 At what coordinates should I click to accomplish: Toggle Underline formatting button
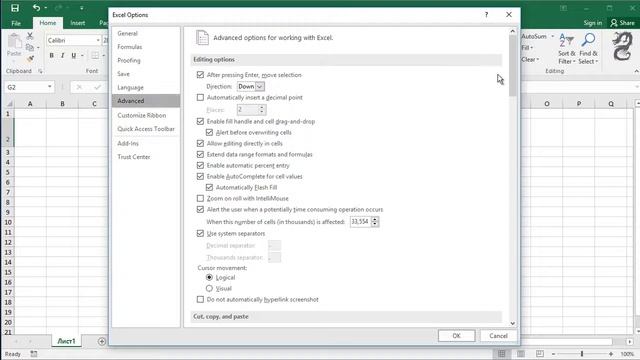[x=73, y=56]
